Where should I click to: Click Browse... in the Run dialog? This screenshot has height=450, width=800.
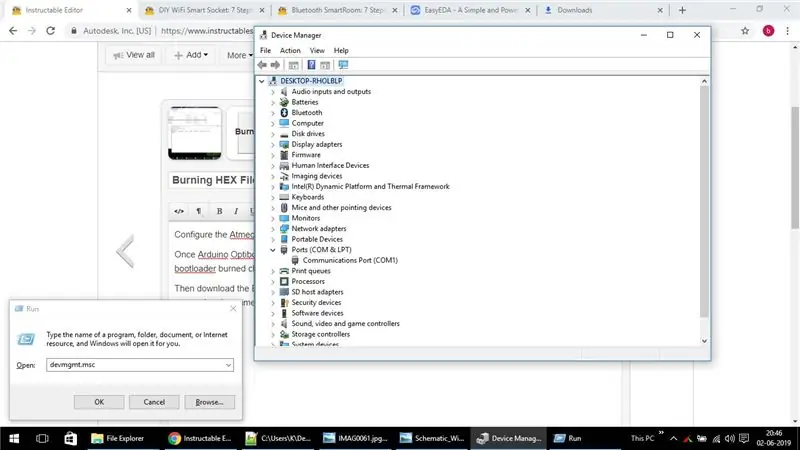coord(210,402)
